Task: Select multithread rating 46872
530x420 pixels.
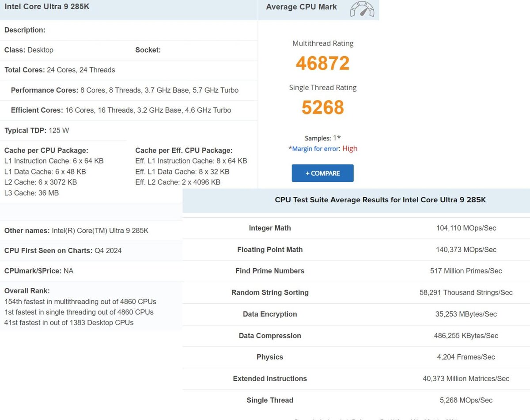Action: [x=323, y=63]
